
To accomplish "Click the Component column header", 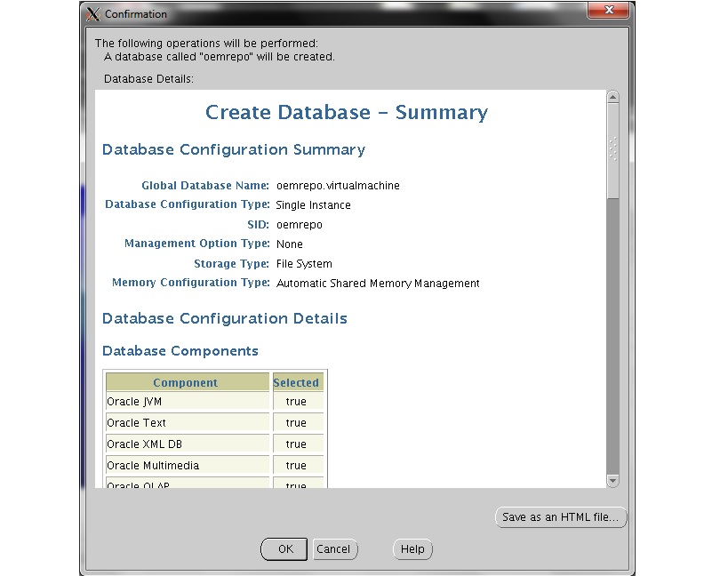I will point(186,381).
